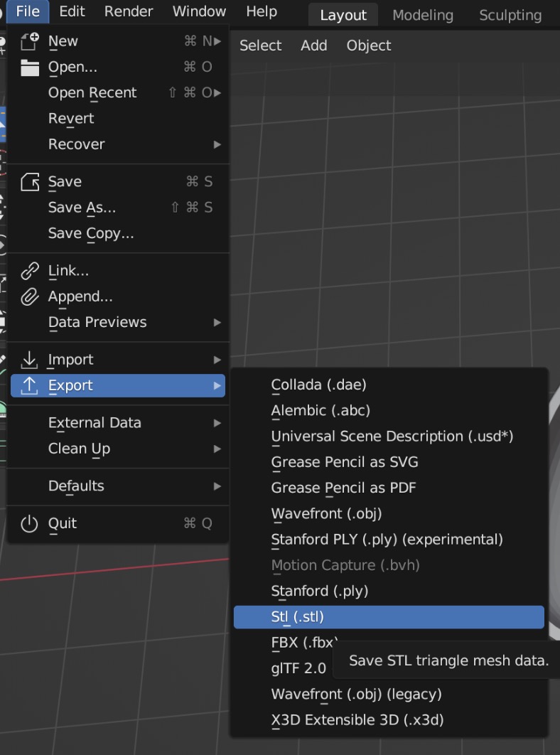Expand the Clean Up submenu arrow
Viewport: 560px width, 755px height.
[x=217, y=449]
